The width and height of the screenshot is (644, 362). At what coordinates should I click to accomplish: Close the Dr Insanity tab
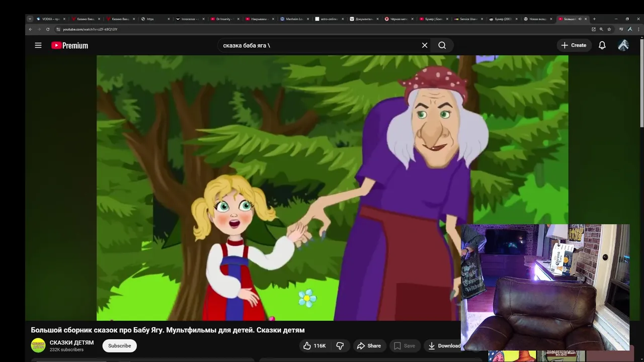pos(238,19)
